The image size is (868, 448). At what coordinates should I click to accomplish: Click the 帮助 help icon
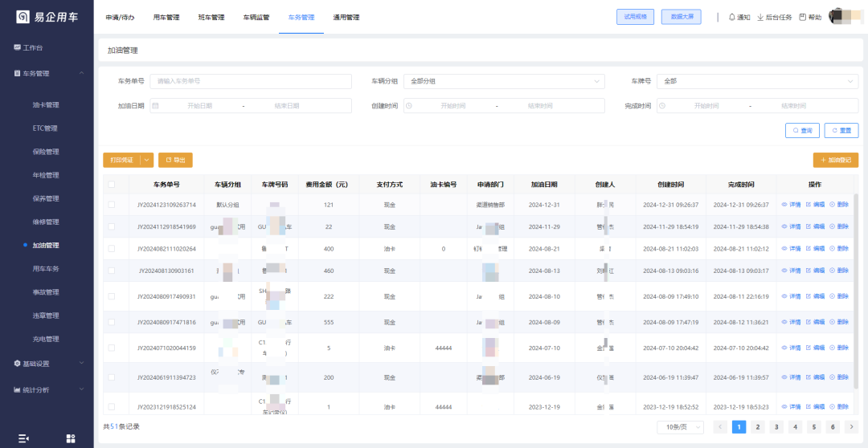pyautogui.click(x=802, y=17)
